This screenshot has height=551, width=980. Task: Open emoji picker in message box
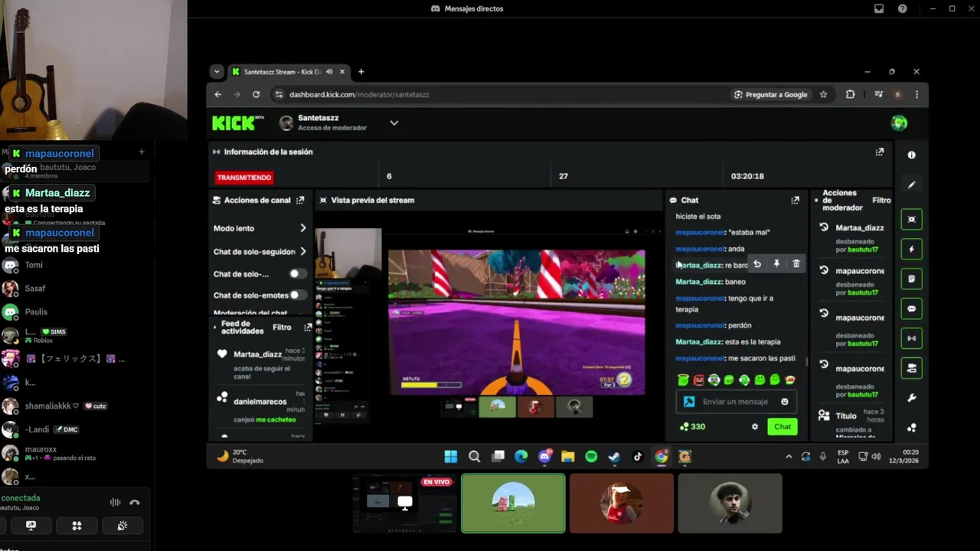click(x=785, y=402)
